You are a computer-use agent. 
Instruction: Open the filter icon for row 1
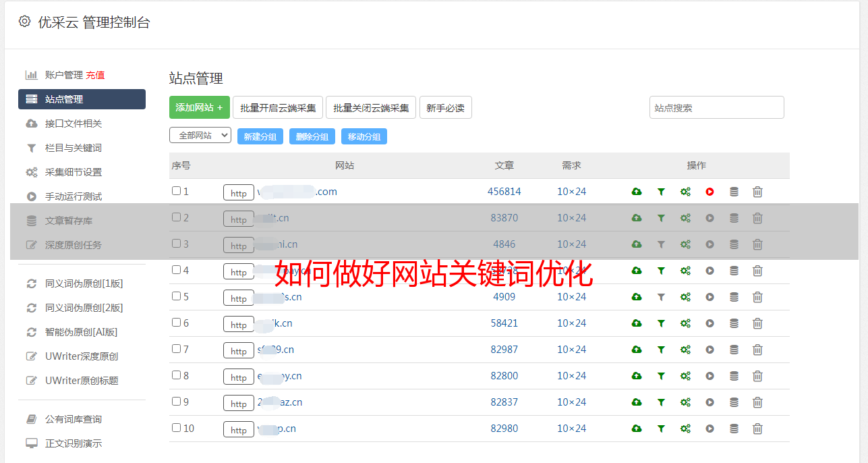[x=661, y=192]
